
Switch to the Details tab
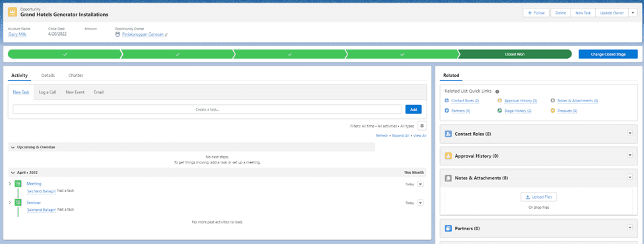[x=48, y=75]
